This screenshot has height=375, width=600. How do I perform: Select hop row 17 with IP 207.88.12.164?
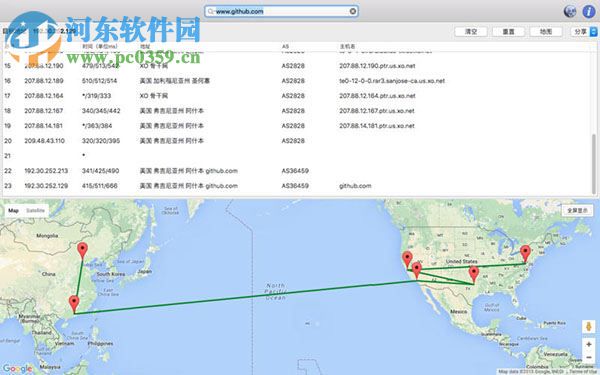click(297, 96)
